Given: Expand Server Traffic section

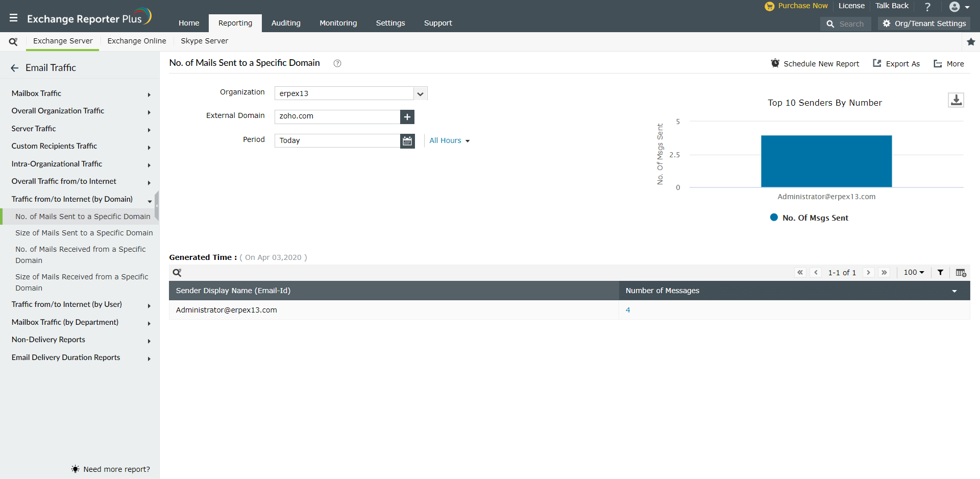Looking at the screenshot, I should pyautogui.click(x=149, y=130).
